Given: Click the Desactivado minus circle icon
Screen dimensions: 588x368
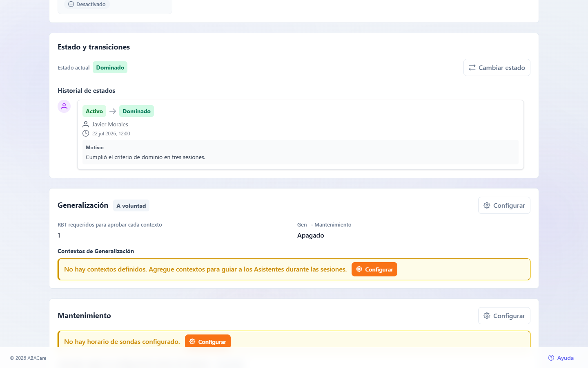Looking at the screenshot, I should (71, 4).
